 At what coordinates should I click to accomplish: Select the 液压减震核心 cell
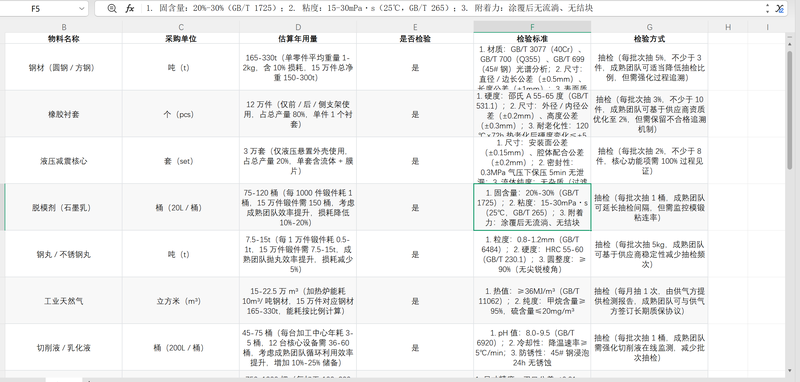point(64,161)
